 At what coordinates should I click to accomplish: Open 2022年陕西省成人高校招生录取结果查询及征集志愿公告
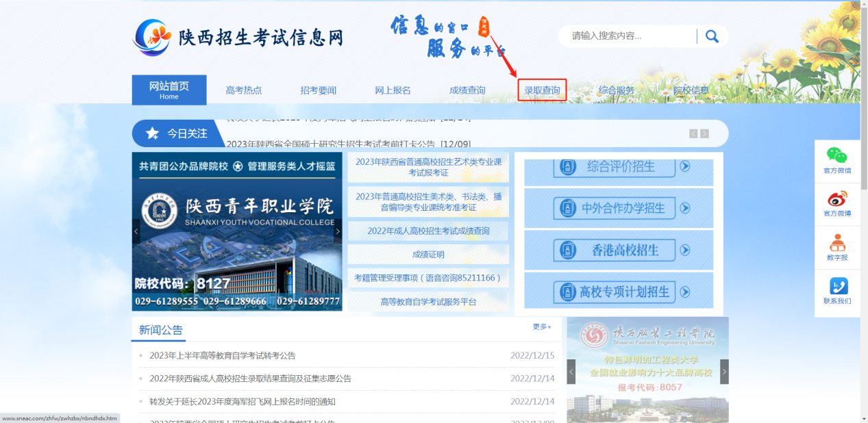tap(250, 379)
